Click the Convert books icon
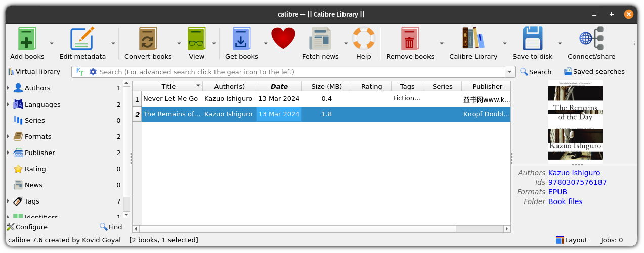 [x=148, y=39]
